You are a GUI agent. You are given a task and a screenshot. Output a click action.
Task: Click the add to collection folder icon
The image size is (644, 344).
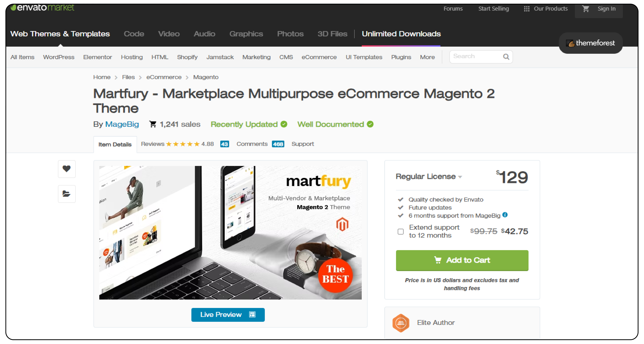[67, 194]
